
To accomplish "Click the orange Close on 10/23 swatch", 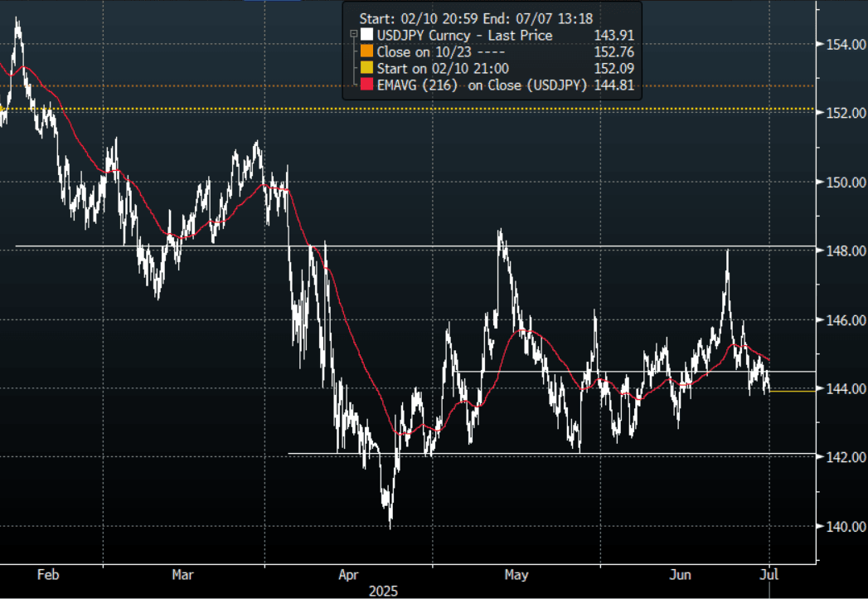I will (x=367, y=51).
